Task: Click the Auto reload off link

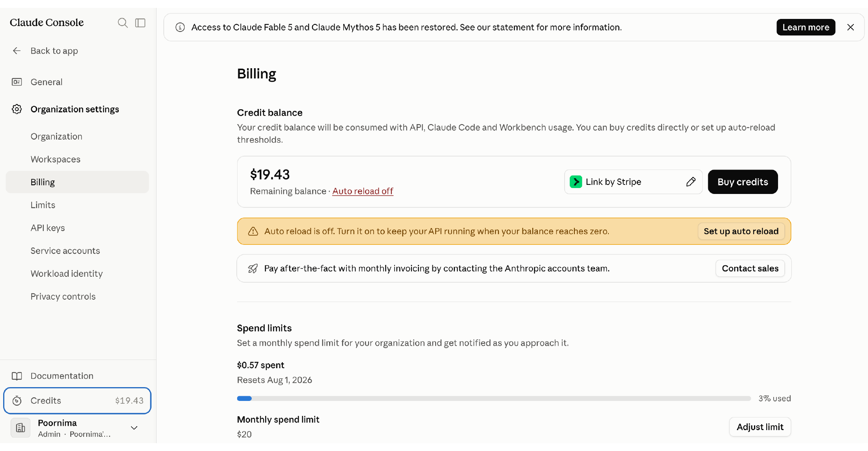Action: tap(363, 191)
